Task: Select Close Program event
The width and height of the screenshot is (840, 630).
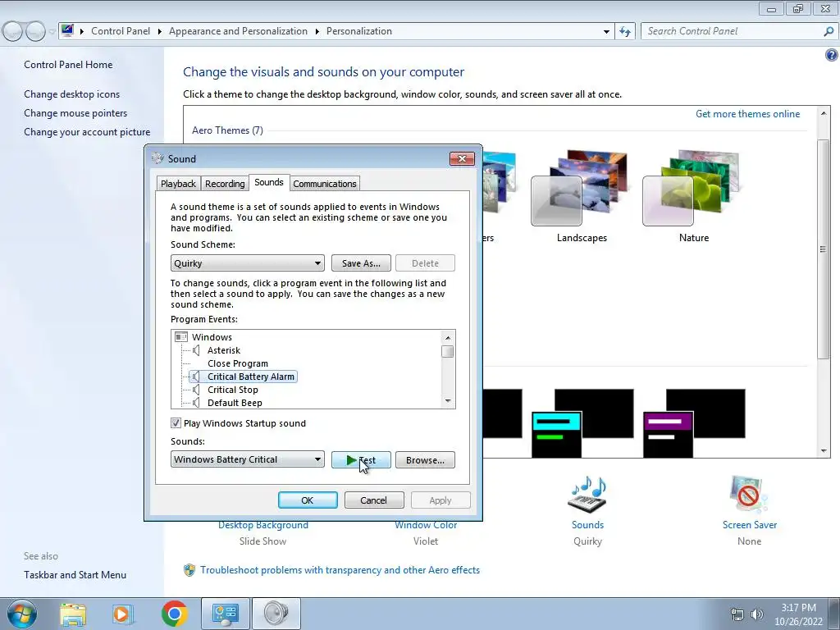Action: (x=238, y=363)
